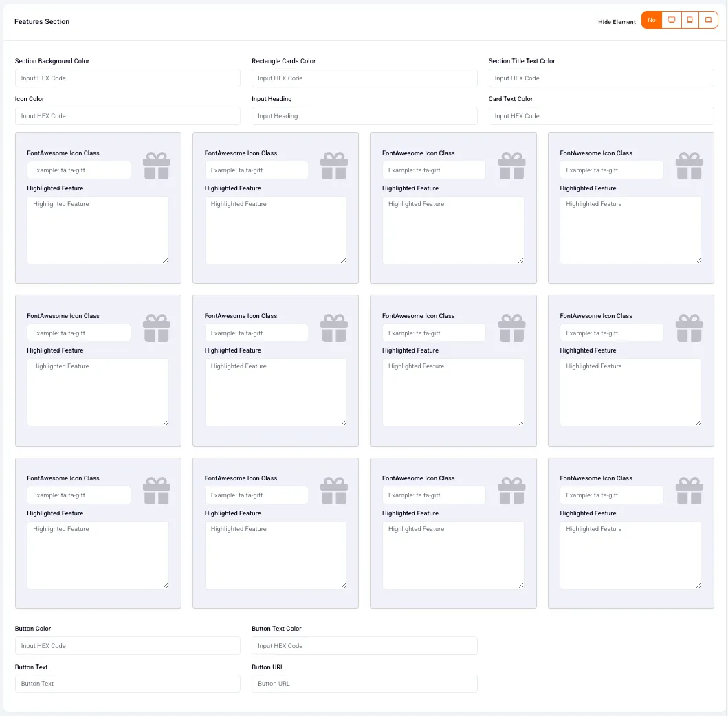This screenshot has width=728, height=716.
Task: Focus the Section Background Color HEX field
Action: [x=128, y=78]
